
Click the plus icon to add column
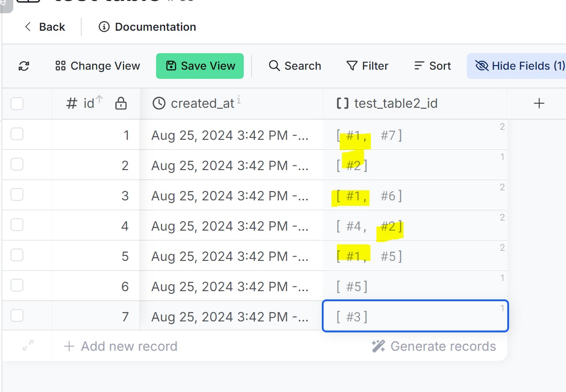[x=539, y=104]
